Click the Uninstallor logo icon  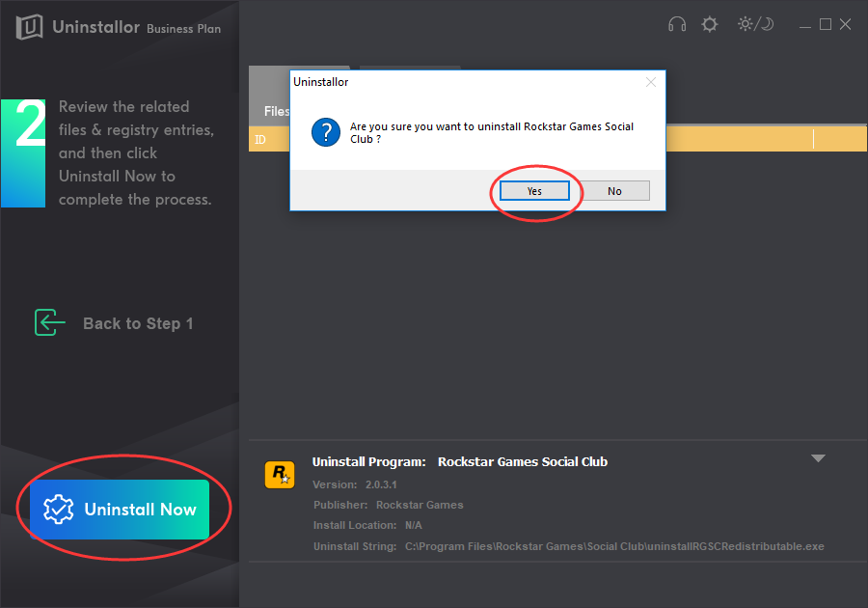(x=29, y=27)
